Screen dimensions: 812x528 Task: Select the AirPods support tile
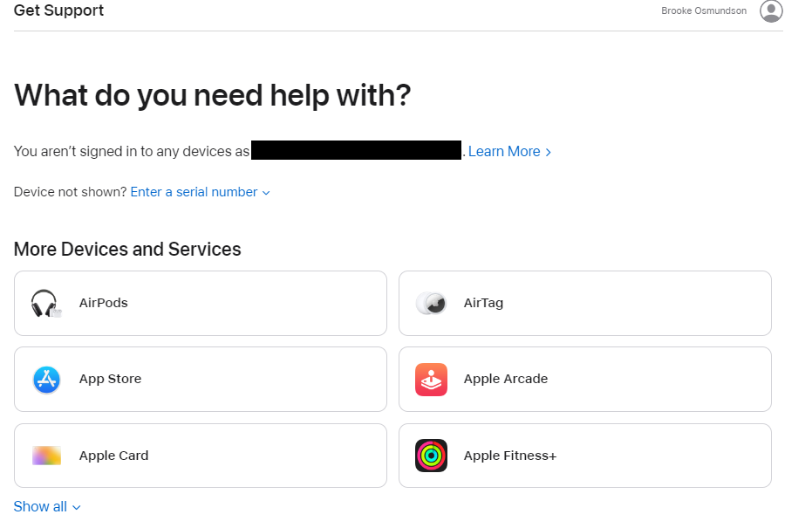200,303
